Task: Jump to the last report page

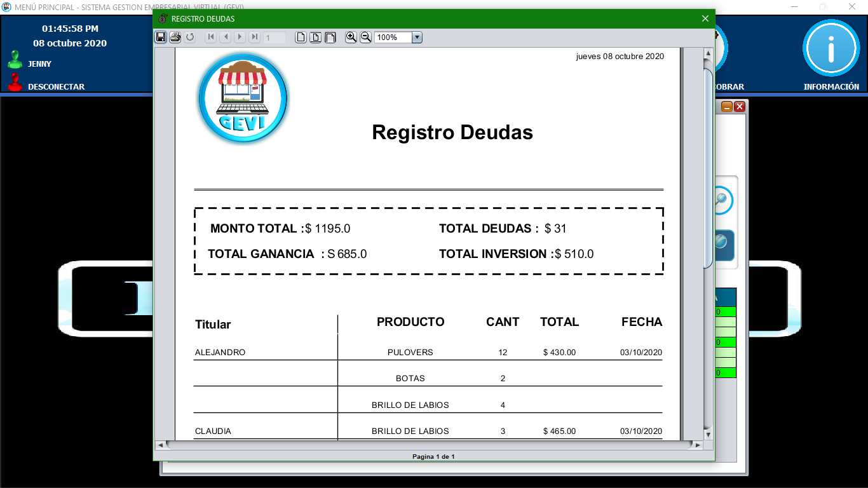Action: coord(254,37)
